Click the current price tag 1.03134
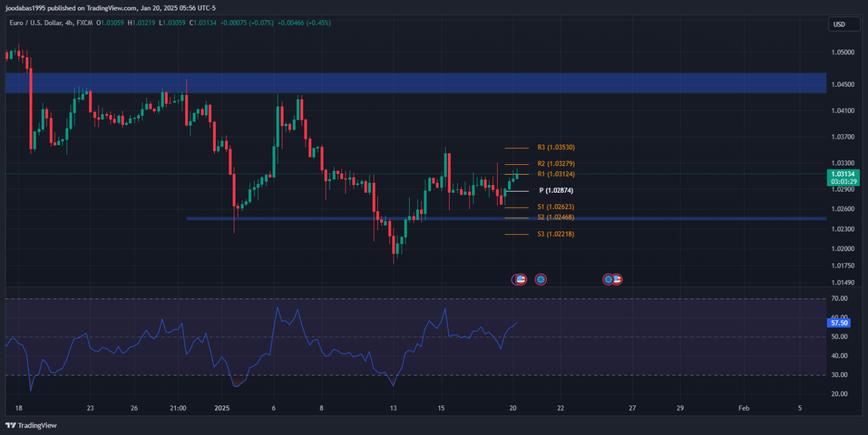This screenshot has width=868, height=435. tap(843, 174)
